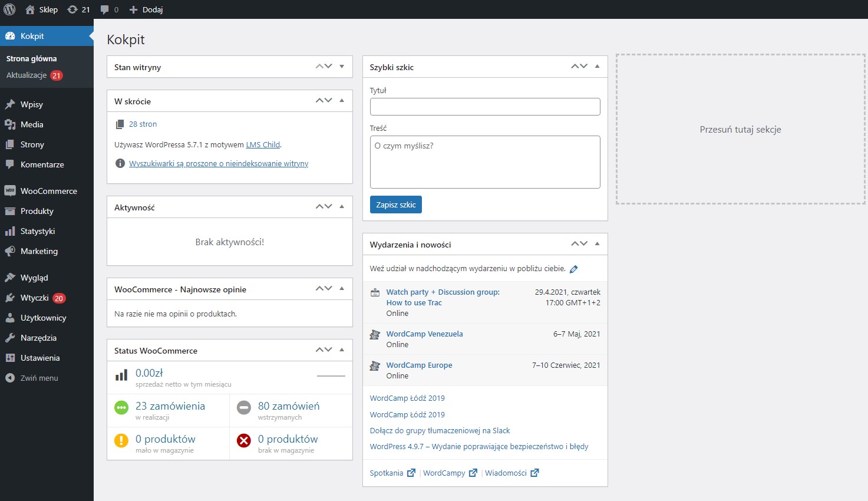Open the comments bubble icon in admin bar
Viewport: 868px width, 501px height.
tap(104, 9)
